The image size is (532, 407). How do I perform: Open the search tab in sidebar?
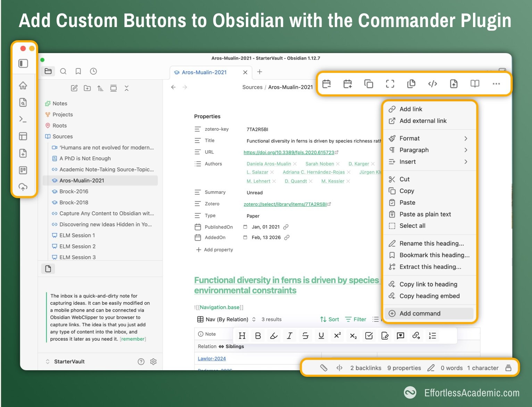tap(63, 71)
